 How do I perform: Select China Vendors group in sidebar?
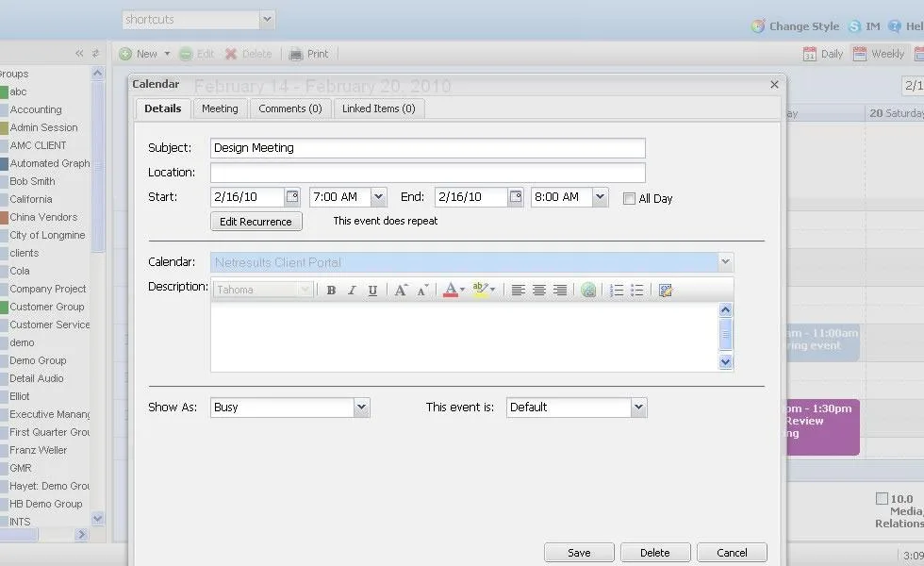(x=43, y=217)
